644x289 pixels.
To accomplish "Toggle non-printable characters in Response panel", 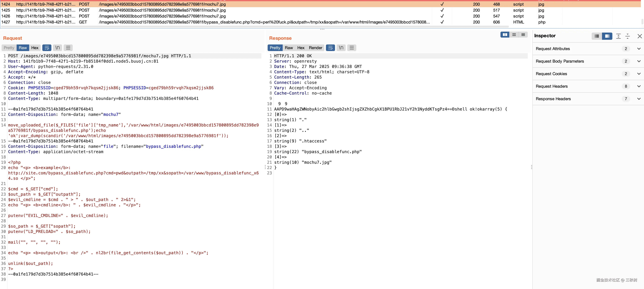I will pos(341,48).
